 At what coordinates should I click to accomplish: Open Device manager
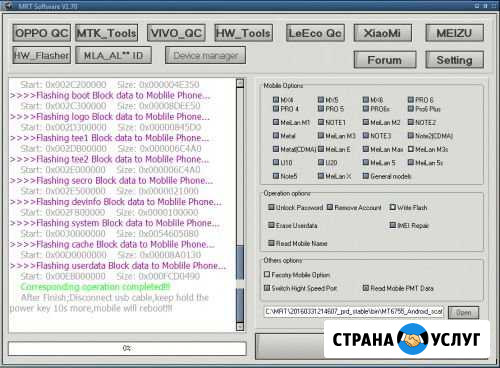coord(206,55)
